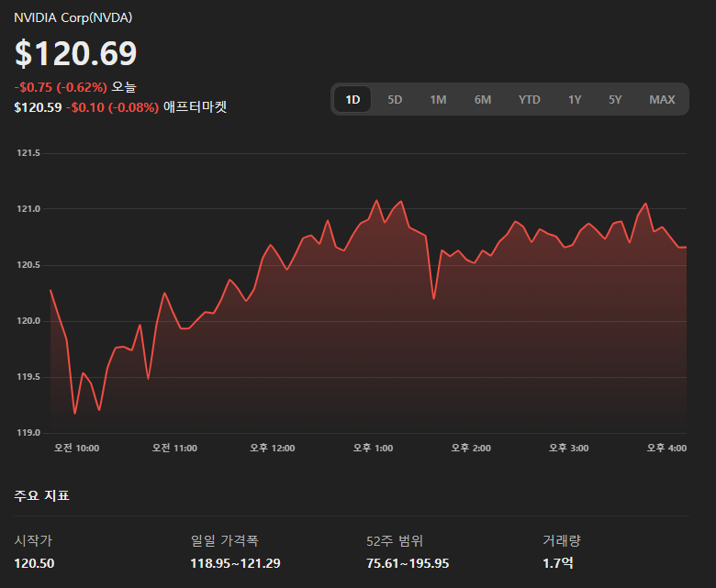Image resolution: width=716 pixels, height=588 pixels.
Task: Click the chart's lowest dip near 오전 10:00
Action: 75,413
